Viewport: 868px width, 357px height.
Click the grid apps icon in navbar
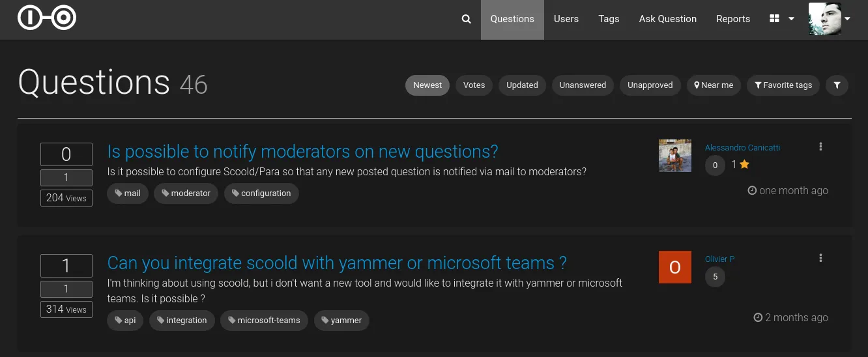click(x=774, y=19)
